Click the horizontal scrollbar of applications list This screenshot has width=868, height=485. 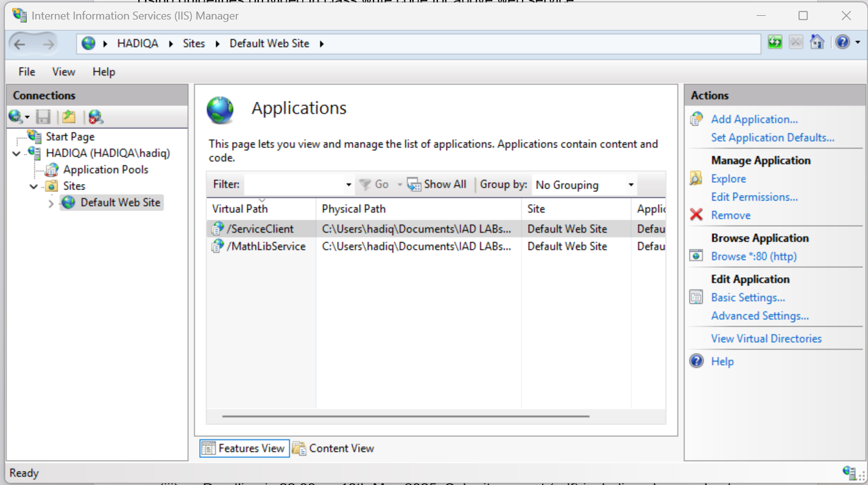click(406, 417)
